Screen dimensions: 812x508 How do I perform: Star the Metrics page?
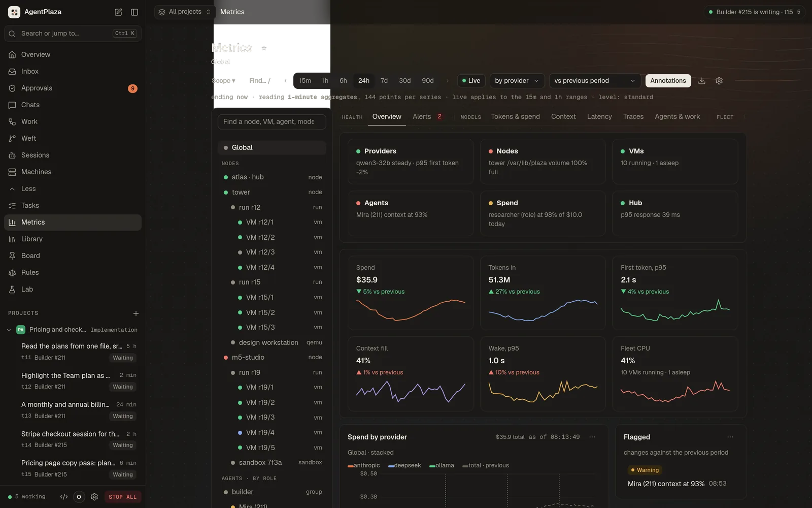[x=264, y=48]
